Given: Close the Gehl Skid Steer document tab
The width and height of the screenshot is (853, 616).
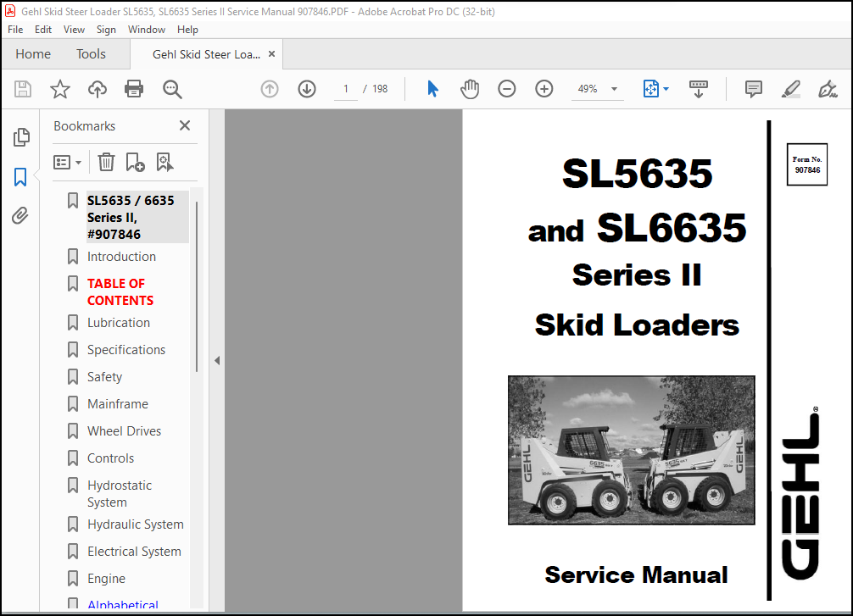Looking at the screenshot, I should tap(271, 54).
